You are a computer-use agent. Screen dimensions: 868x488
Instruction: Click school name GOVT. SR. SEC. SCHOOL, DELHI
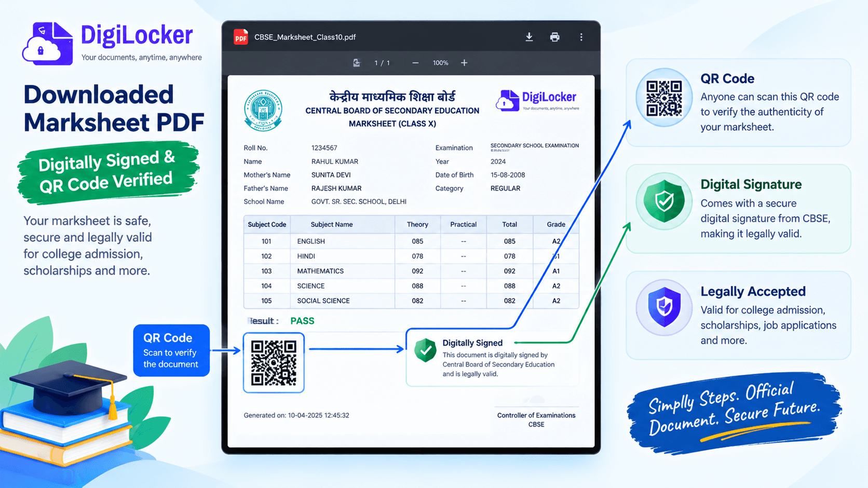(359, 201)
